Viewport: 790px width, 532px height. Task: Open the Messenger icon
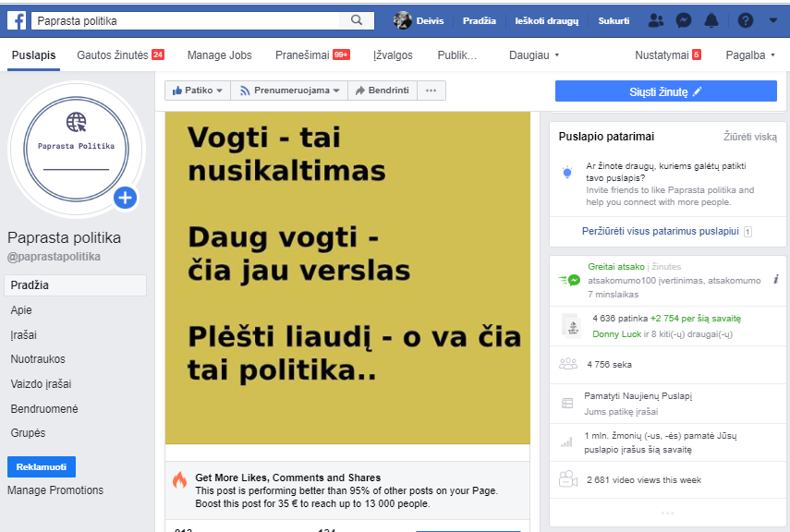click(683, 20)
